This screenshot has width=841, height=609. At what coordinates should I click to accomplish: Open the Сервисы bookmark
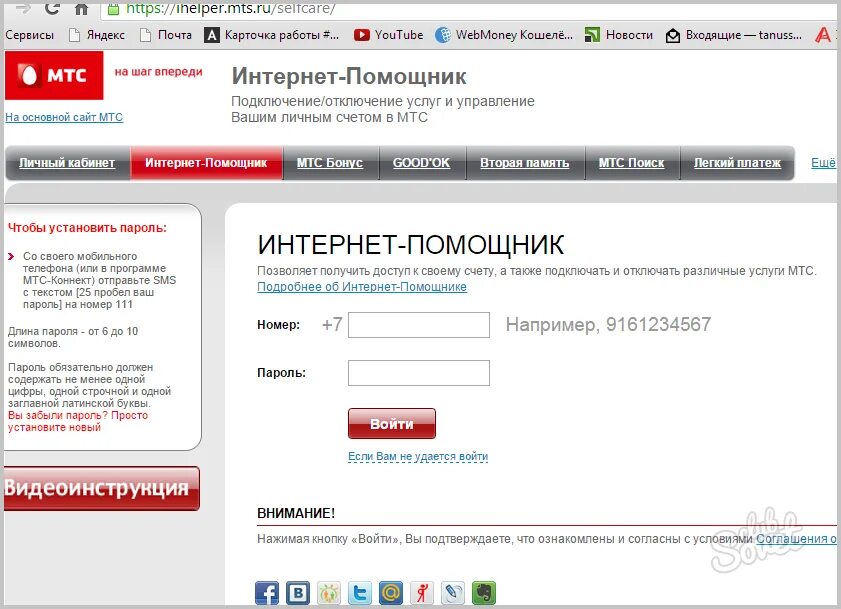29,35
